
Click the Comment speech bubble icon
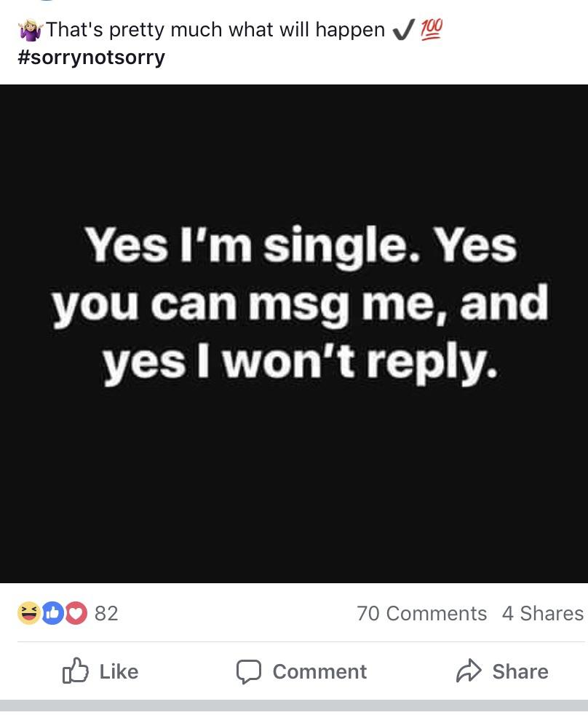coord(250,671)
